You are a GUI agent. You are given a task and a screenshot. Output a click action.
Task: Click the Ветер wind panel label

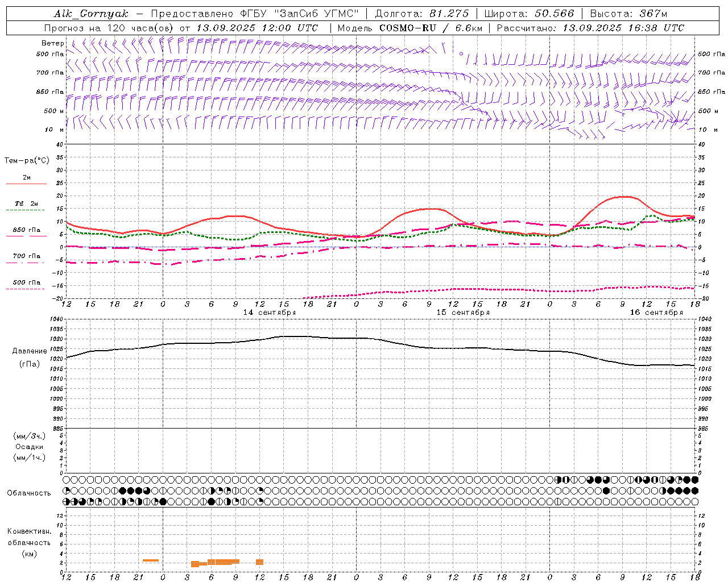point(53,43)
